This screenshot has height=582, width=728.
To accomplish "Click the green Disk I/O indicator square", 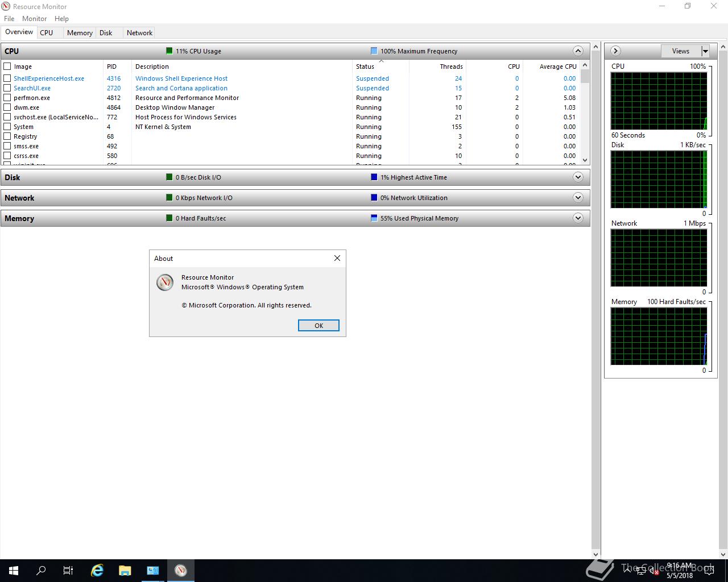I will pyautogui.click(x=169, y=177).
